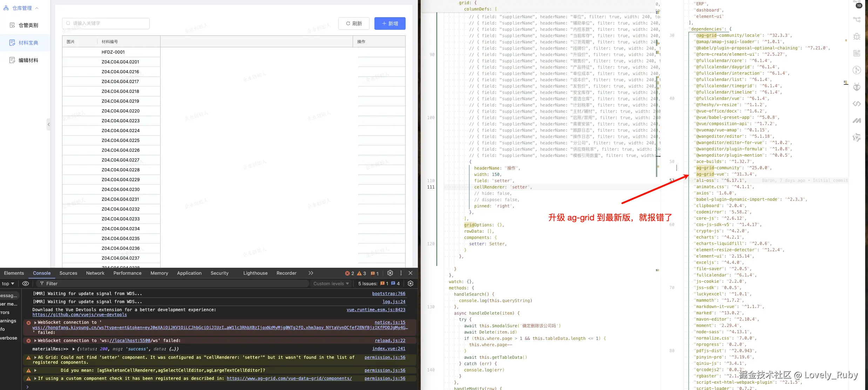Click the git graph circle icon
The height and width of the screenshot is (390, 868).
pos(857,70)
